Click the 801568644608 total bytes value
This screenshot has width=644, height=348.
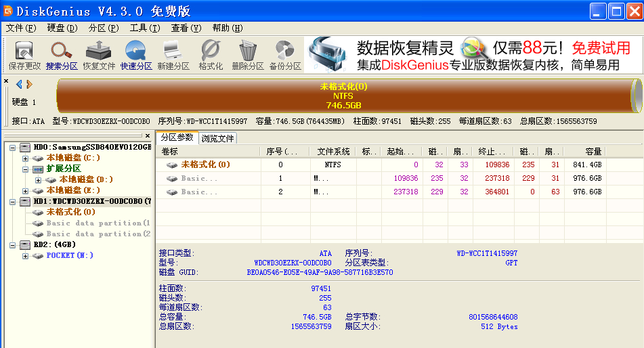click(x=493, y=317)
